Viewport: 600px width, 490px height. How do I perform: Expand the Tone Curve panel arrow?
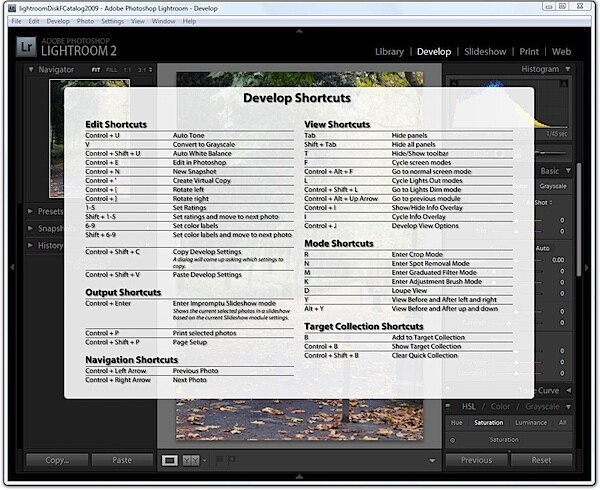pos(569,391)
